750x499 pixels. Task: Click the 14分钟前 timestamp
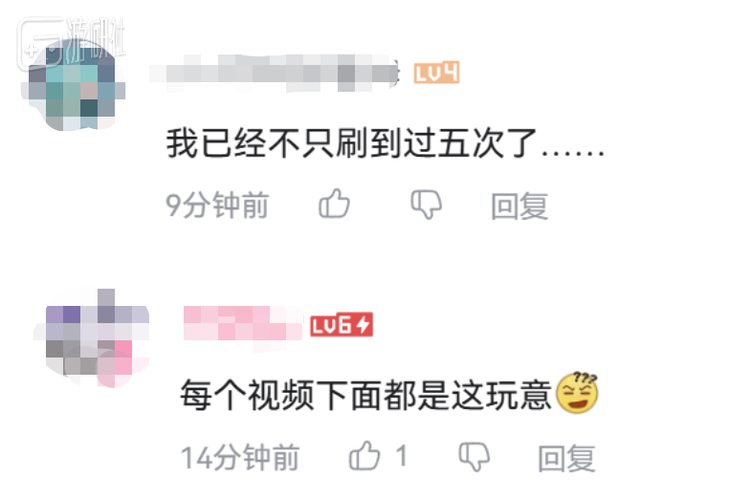tap(240, 458)
